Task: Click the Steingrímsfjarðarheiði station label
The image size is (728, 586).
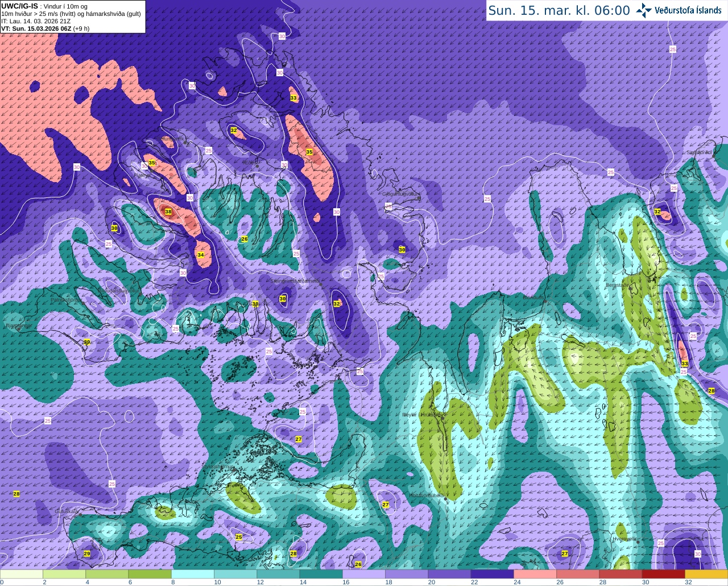Action: point(295,281)
